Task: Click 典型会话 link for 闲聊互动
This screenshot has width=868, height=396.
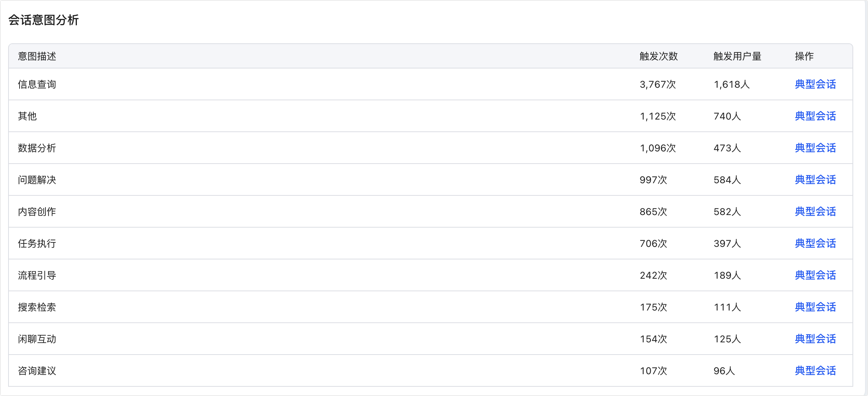Action: coord(815,339)
